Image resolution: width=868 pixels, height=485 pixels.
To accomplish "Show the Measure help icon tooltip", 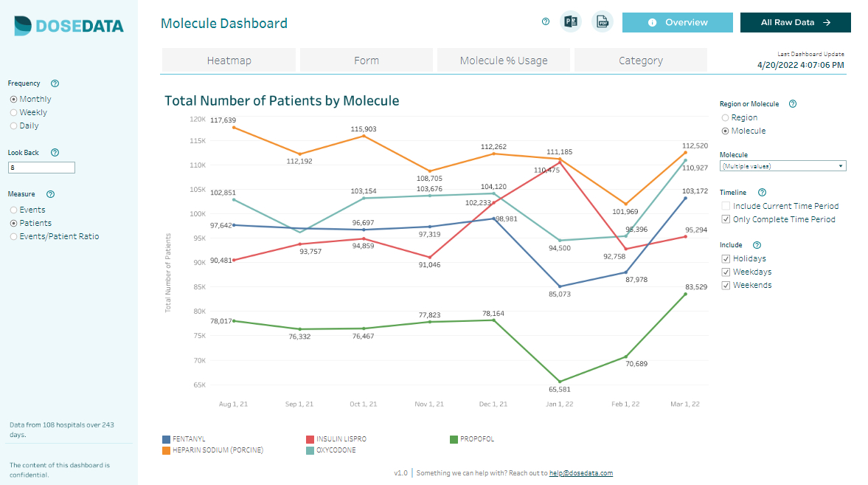I will point(51,195).
